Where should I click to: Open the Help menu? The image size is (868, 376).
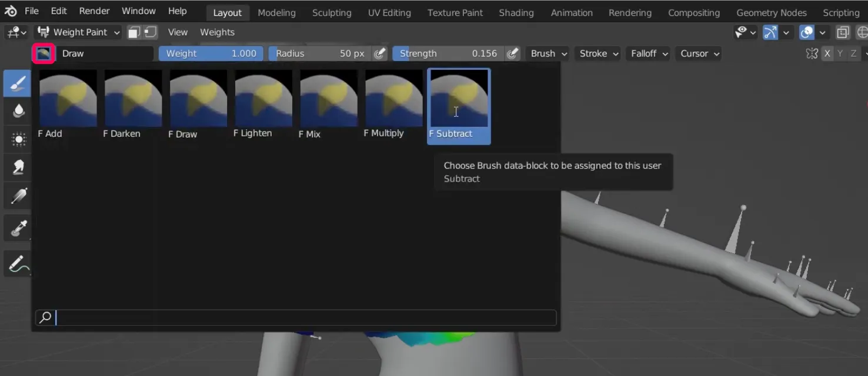click(x=177, y=11)
